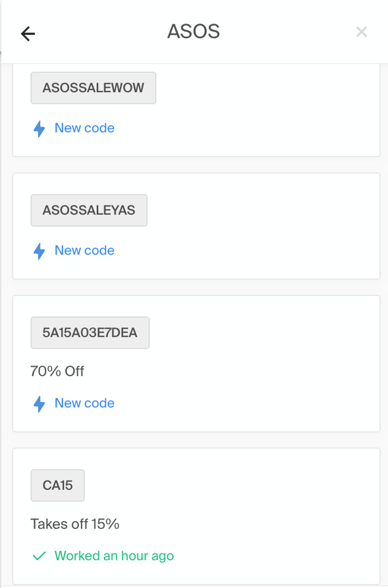Viewport: 388px width, 588px height.
Task: Click lightning bolt icon under 70% Off
Action: tap(39, 404)
